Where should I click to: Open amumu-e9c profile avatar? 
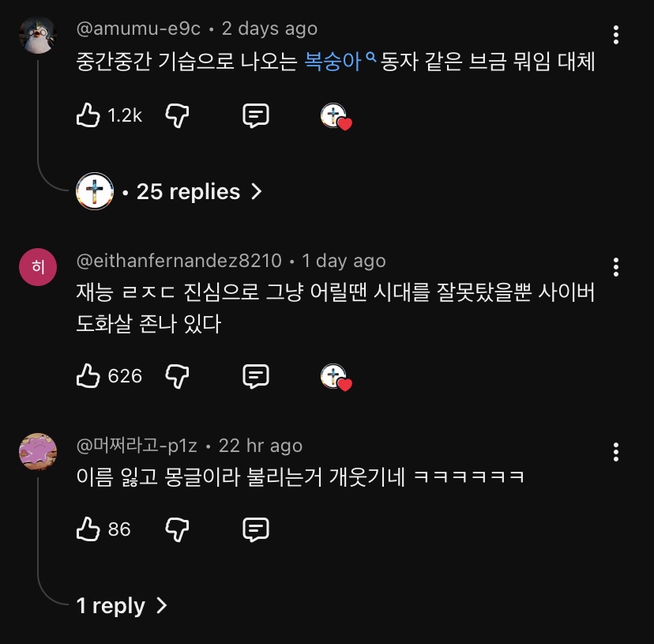click(x=38, y=36)
